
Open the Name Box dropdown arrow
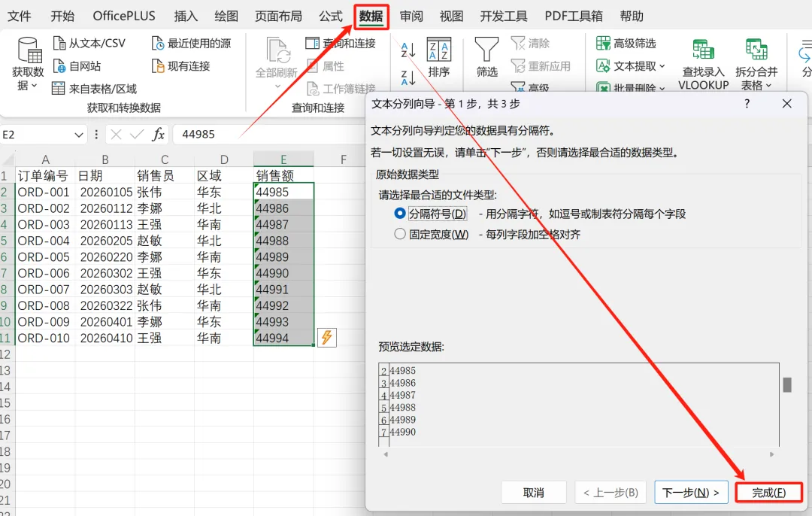tap(79, 135)
